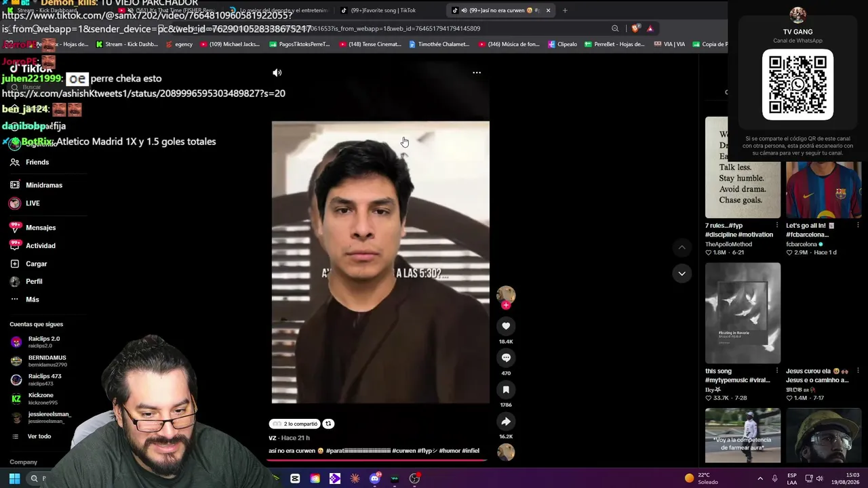Viewport: 868px width, 488px height.
Task: Open the TheApolloMethod account link
Action: coord(728,244)
